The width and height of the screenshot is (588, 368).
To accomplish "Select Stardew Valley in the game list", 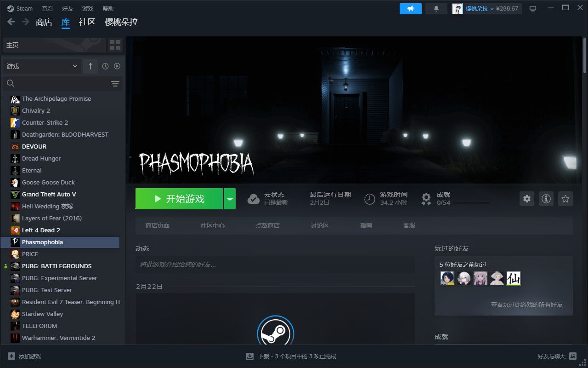I will point(42,314).
